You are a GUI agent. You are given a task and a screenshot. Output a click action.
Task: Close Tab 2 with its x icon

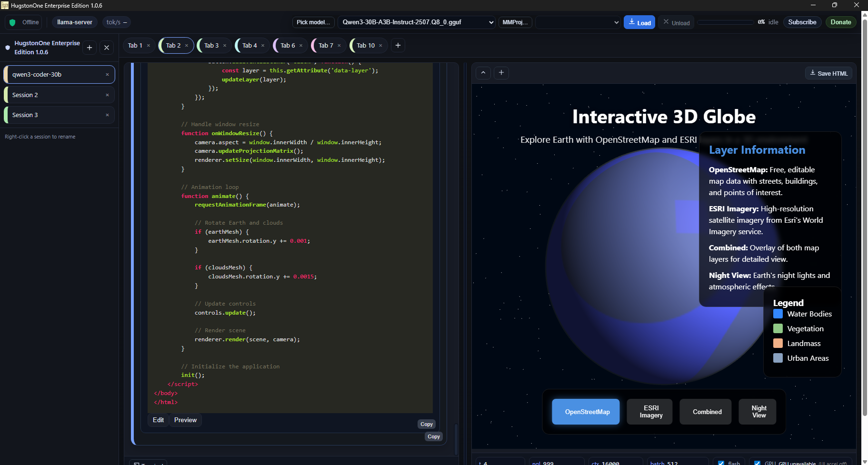187,46
